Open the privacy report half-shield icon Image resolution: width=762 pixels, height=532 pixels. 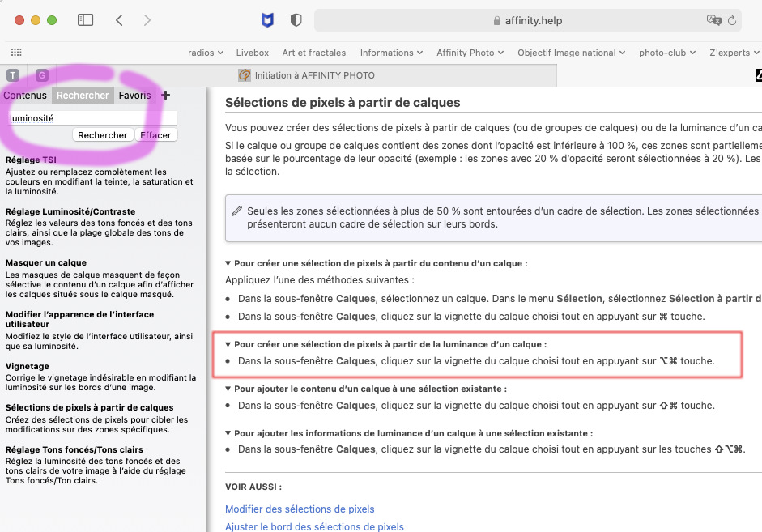click(x=296, y=20)
